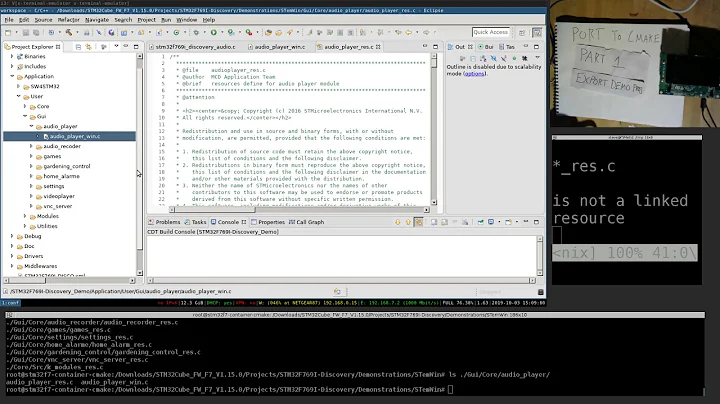Click the Forward navigation arrow in toolbar
720x404 pixels.
(x=426, y=32)
